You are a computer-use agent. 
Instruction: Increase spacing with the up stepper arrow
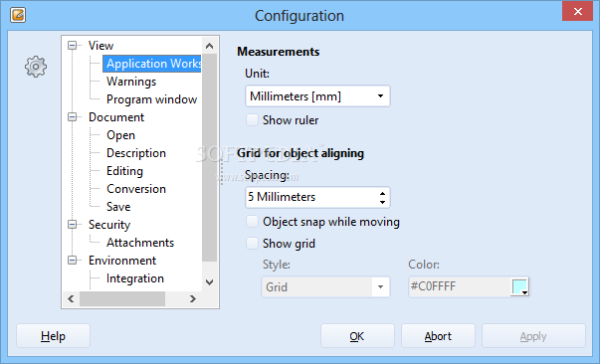[x=382, y=194]
